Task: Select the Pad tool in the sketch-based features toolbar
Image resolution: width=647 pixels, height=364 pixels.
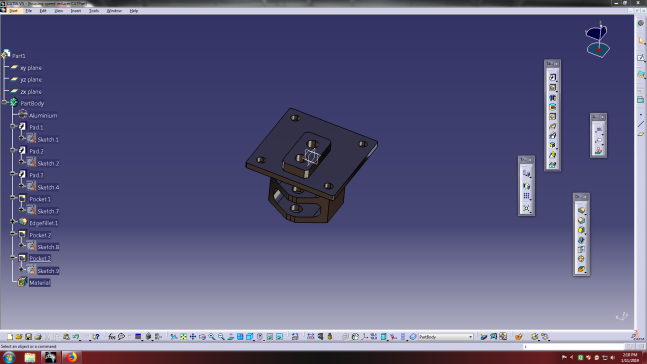Action: coord(553,78)
